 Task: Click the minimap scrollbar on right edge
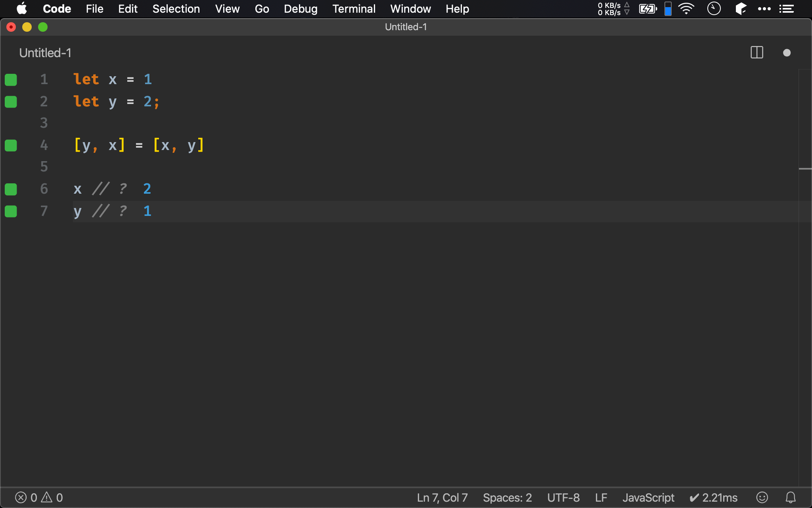(805, 169)
